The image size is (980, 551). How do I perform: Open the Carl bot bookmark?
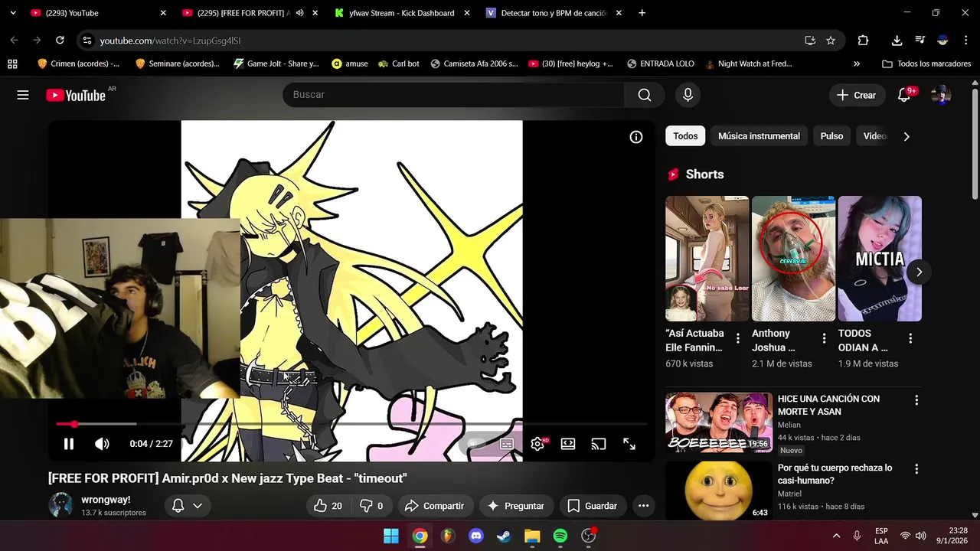coord(399,64)
